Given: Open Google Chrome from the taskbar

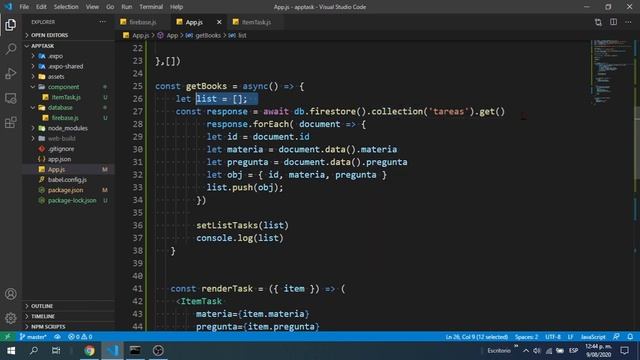Looking at the screenshot, I should click(x=89, y=351).
